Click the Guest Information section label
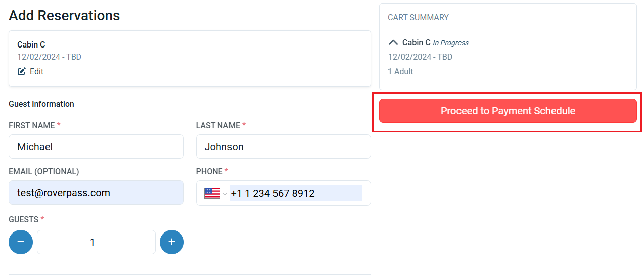The height and width of the screenshot is (279, 644). (41, 104)
